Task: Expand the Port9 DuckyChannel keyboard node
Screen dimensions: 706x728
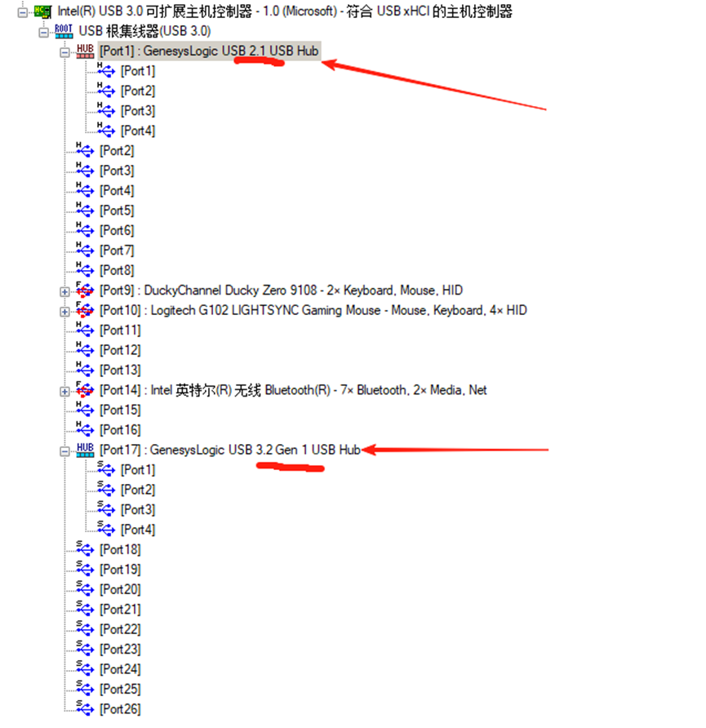Action: point(64,291)
